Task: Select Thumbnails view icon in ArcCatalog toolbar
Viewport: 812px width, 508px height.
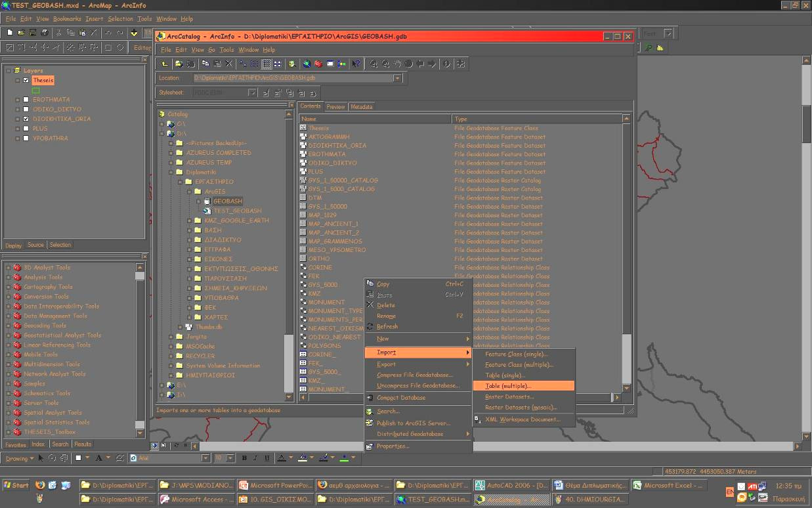Action: (278, 64)
